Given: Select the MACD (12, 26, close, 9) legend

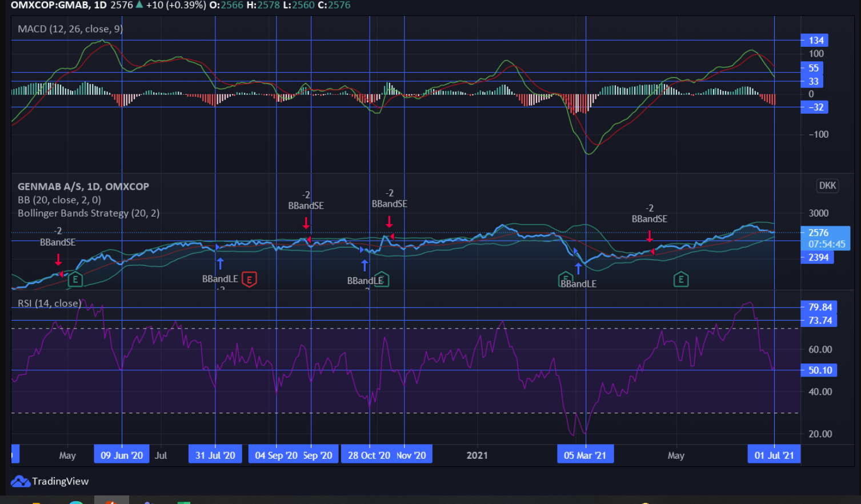Looking at the screenshot, I should (70, 29).
